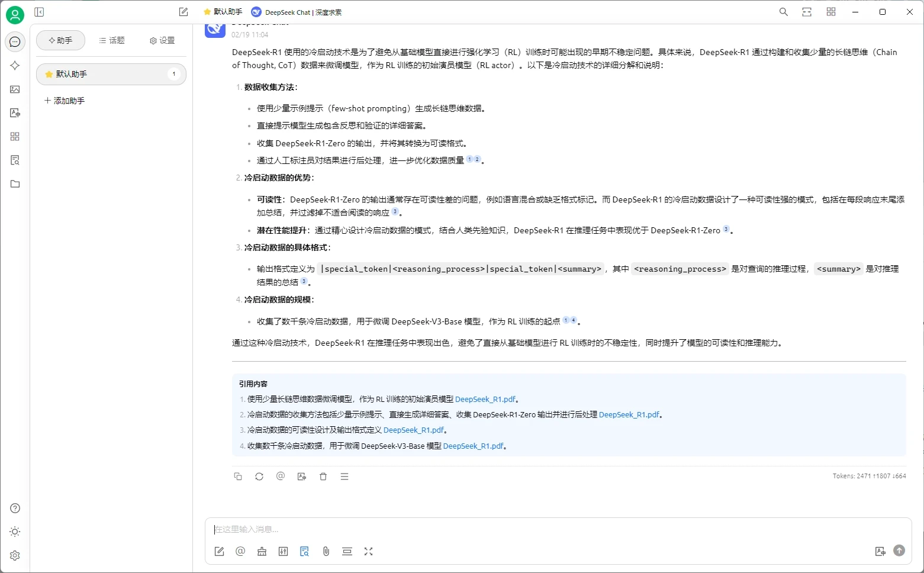Click citation marker 4 after RL 训练的起点

click(x=573, y=320)
